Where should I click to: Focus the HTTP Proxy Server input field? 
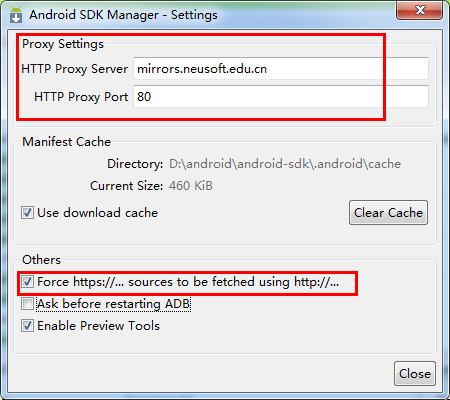coord(281,69)
